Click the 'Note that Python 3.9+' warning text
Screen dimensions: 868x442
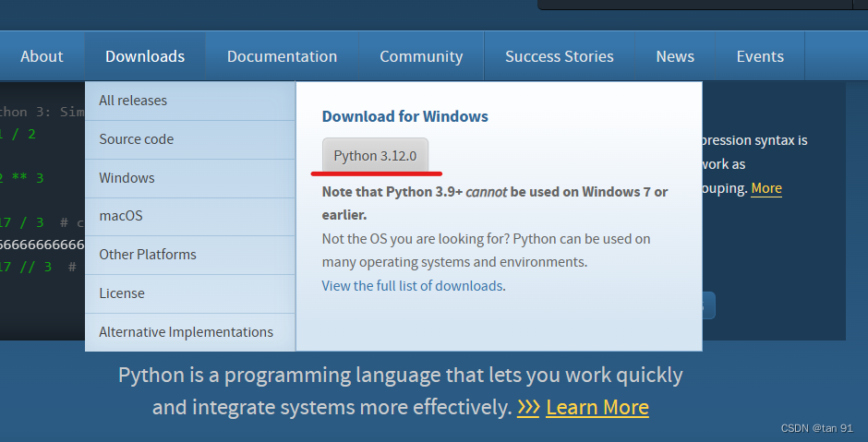(x=495, y=204)
